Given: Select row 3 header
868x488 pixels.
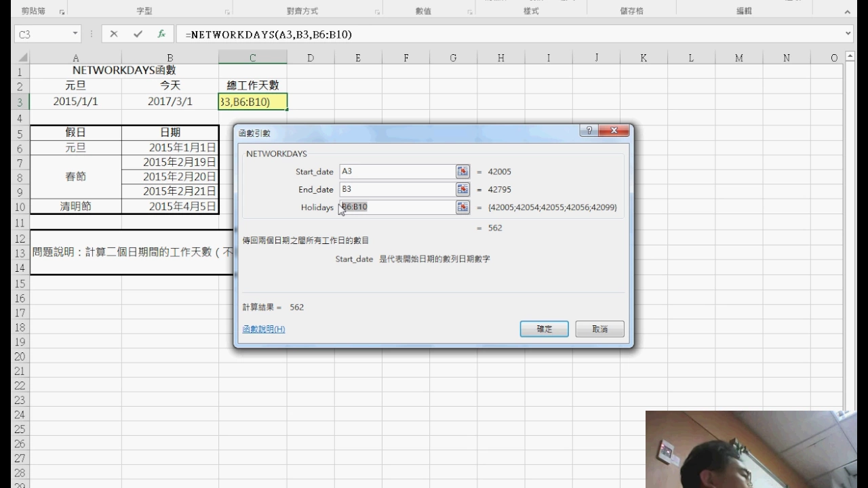Looking at the screenshot, I should coord(20,102).
